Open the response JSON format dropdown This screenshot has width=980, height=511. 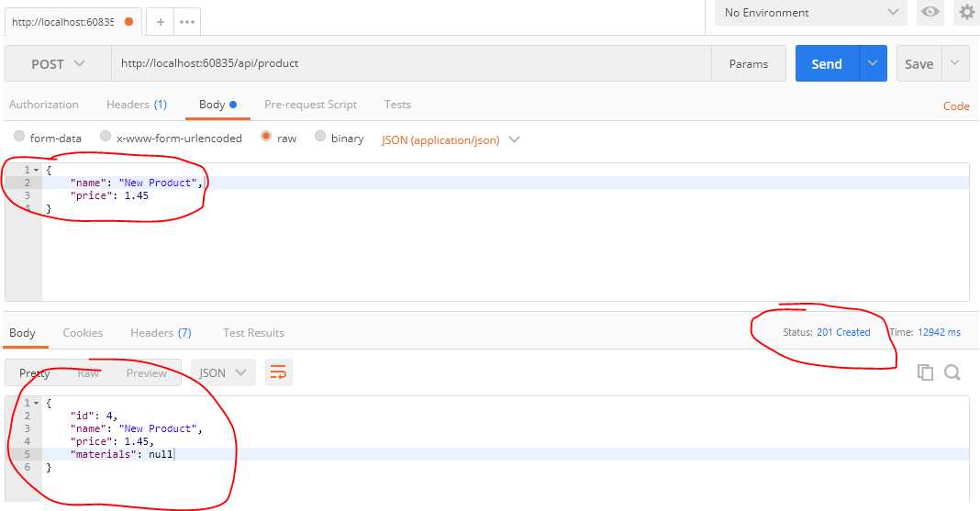coord(222,372)
